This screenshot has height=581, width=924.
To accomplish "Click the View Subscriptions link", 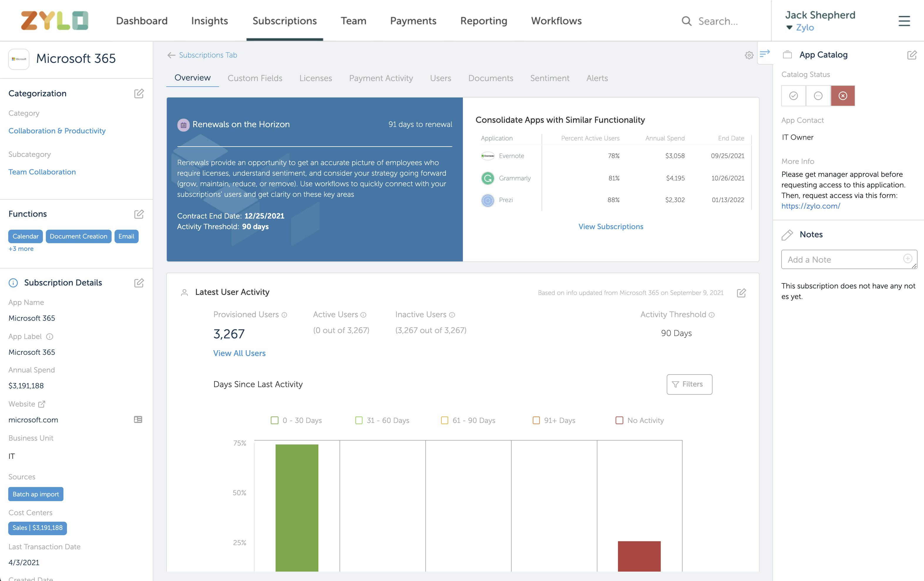I will tap(611, 226).
